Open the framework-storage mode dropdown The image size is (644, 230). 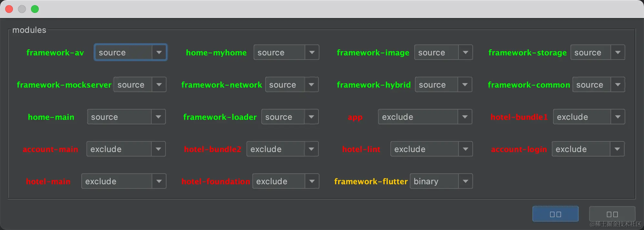[x=598, y=52]
